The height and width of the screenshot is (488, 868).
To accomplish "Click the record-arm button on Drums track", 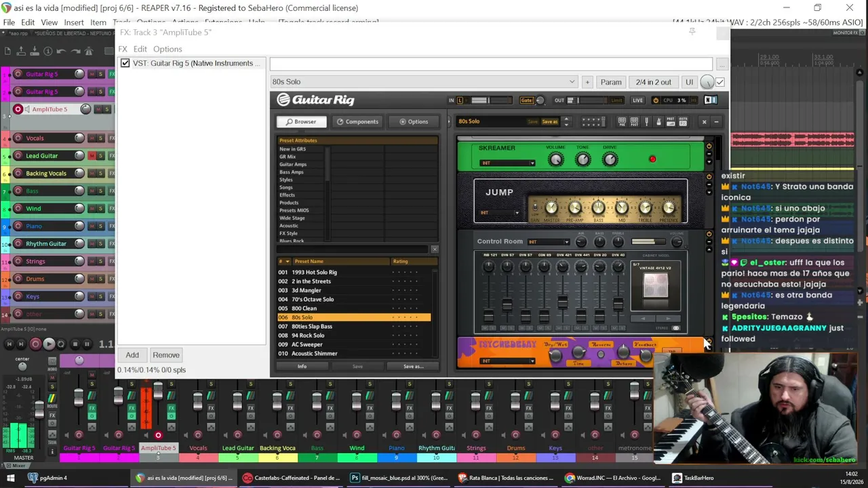I will click(18, 279).
